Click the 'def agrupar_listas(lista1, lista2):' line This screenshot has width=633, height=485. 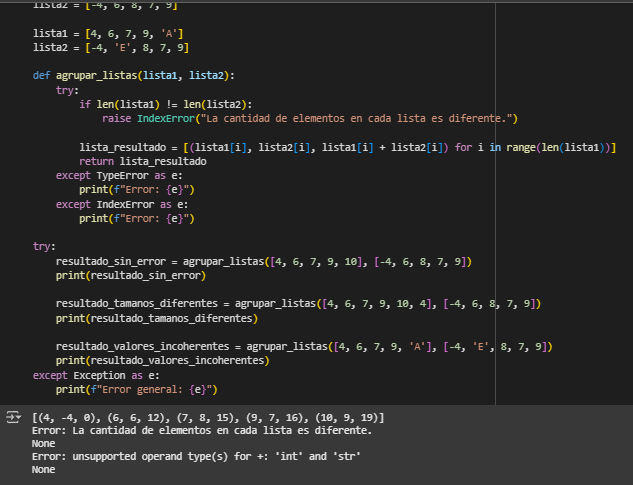pos(134,76)
